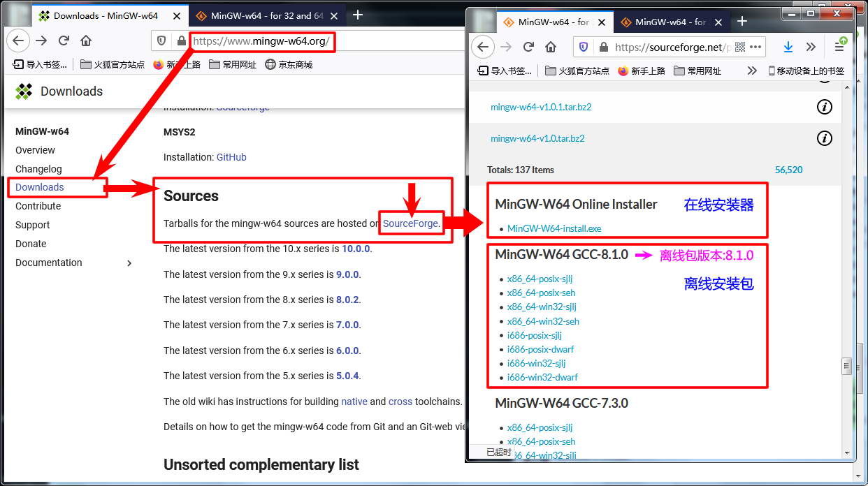Download MinGW-W64-install.exe online installer

coord(554,228)
